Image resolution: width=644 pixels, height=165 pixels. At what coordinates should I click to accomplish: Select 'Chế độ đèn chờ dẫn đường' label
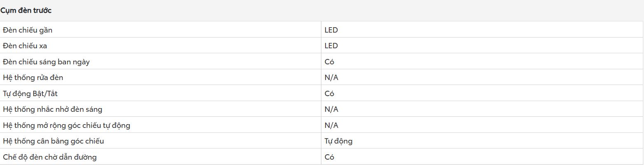point(50,157)
